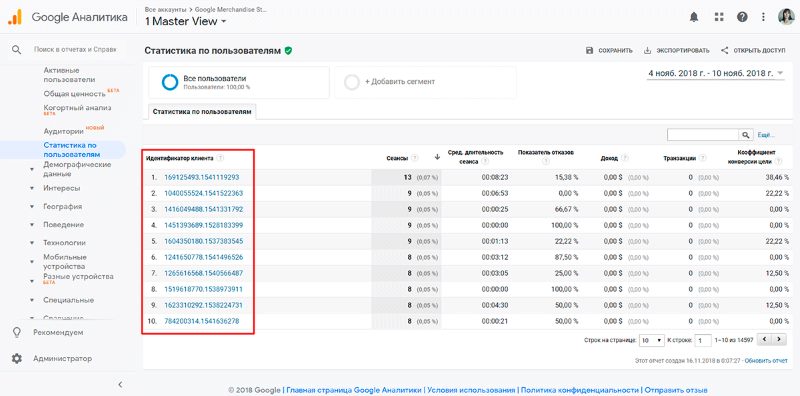Screen dimensions: 800x396
Task: Collapse the sidebar with the chevron
Action: (x=120, y=384)
